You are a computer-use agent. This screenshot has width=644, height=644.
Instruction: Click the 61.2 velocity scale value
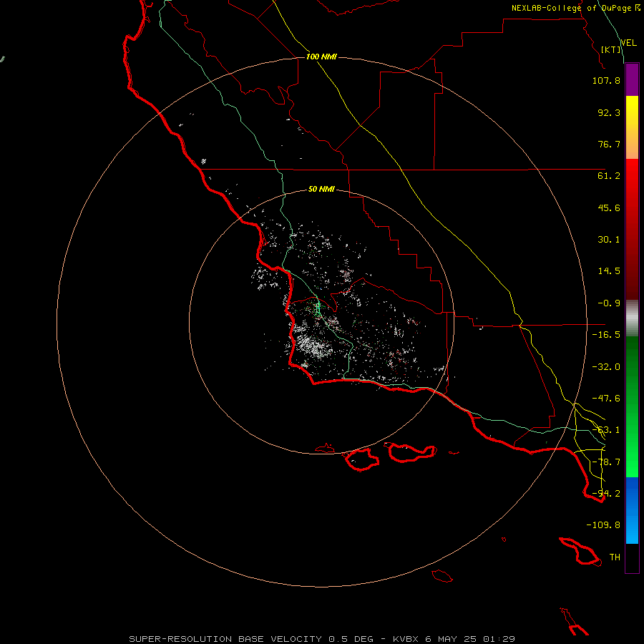pyautogui.click(x=609, y=176)
